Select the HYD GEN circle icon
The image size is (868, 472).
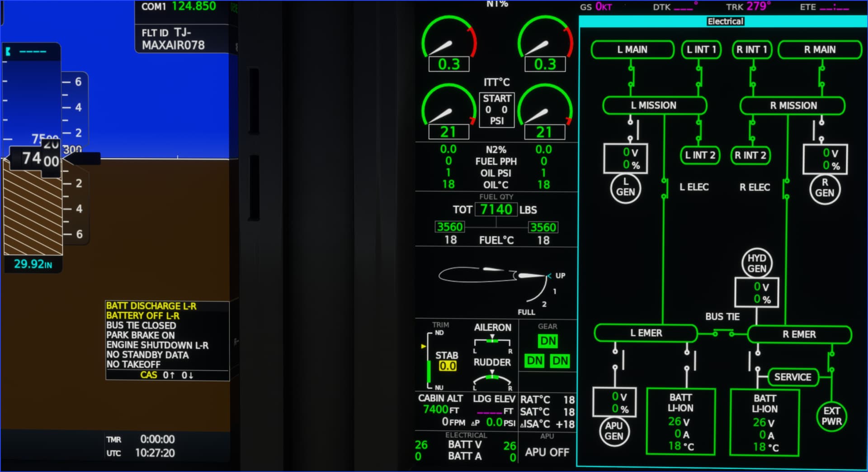click(756, 263)
